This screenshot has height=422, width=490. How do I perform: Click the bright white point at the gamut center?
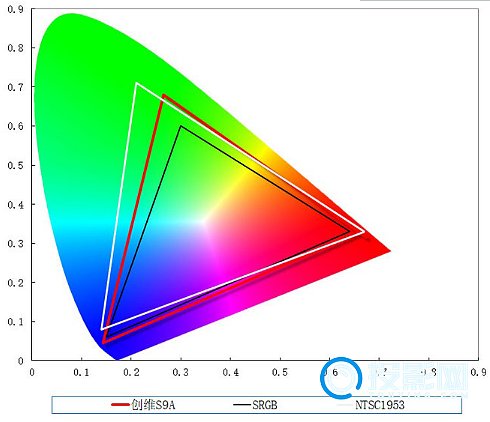(204, 222)
